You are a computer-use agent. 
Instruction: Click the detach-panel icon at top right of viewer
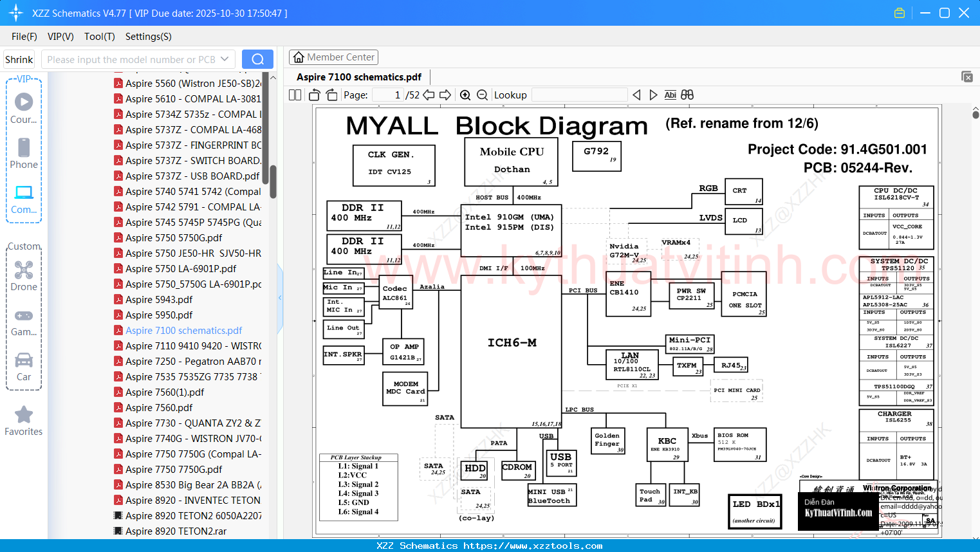tap(967, 77)
